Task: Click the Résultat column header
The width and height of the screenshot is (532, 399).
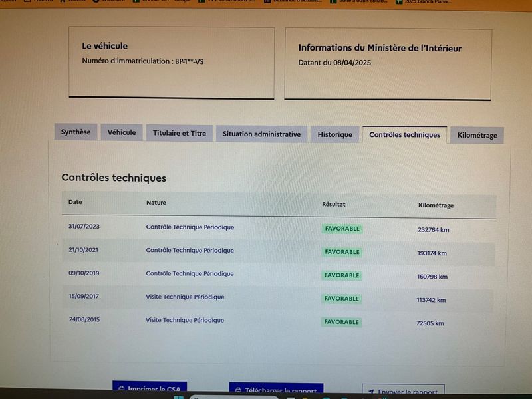Action: (x=334, y=205)
